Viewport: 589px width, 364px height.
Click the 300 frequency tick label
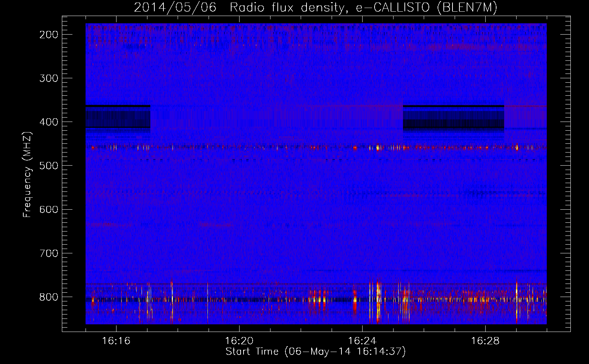coord(48,78)
